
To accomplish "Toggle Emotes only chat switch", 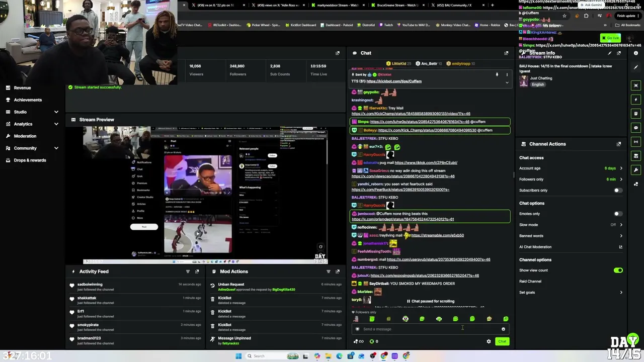I will click(x=618, y=214).
